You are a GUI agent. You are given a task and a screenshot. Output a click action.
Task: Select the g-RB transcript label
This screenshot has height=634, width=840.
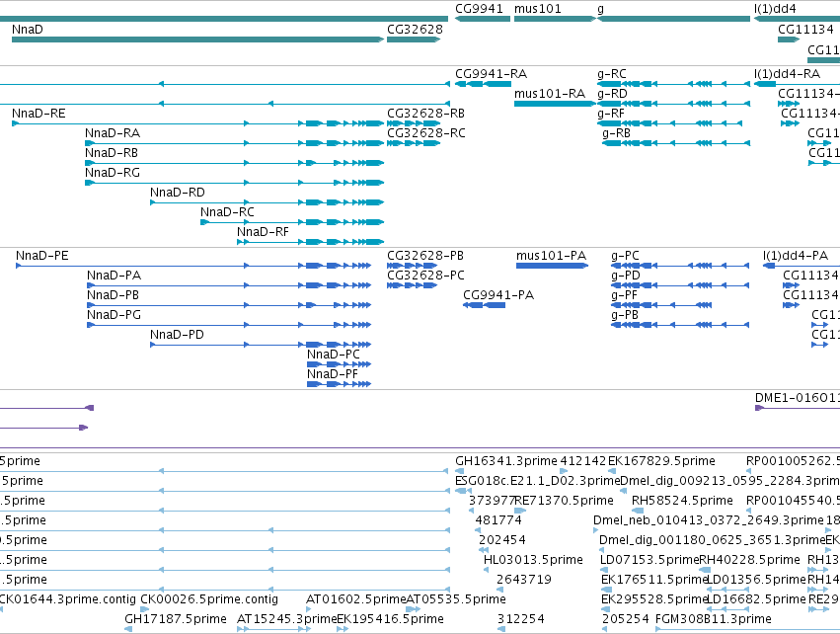[616, 133]
